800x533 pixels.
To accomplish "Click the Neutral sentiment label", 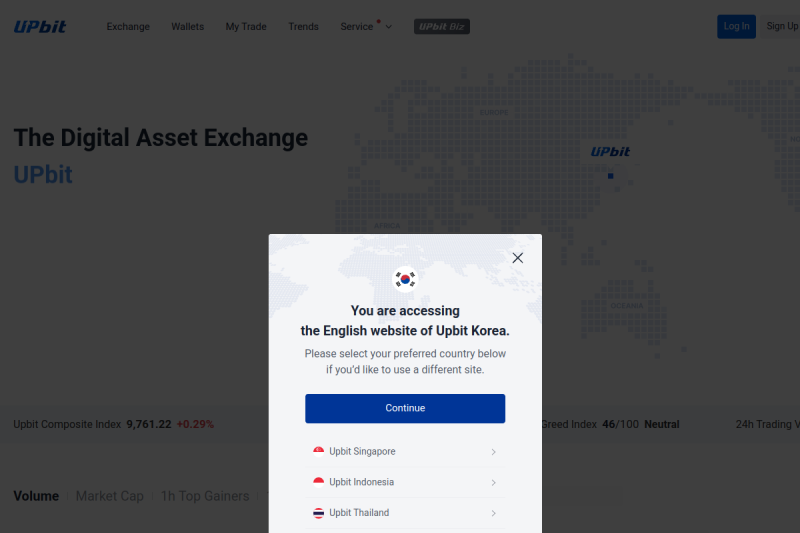I will click(662, 424).
